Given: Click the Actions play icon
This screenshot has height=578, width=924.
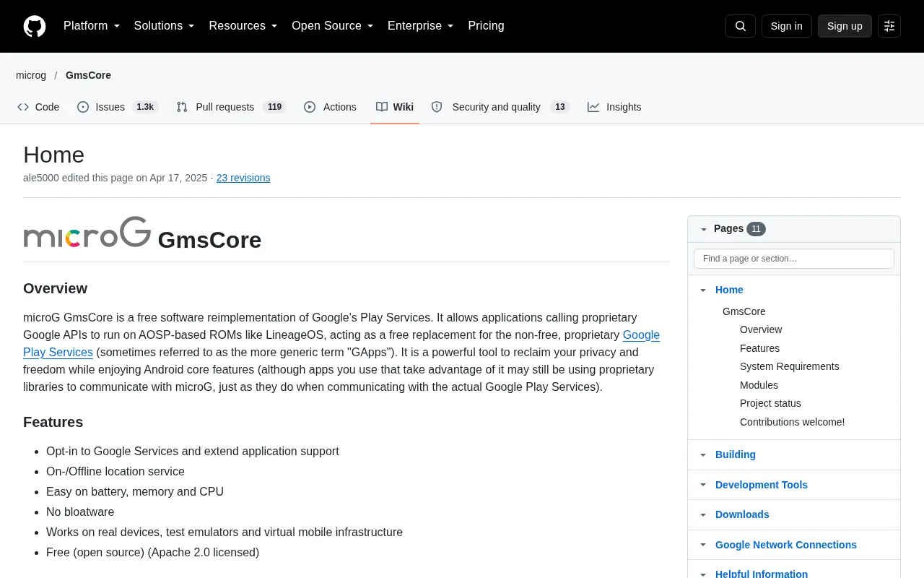Looking at the screenshot, I should coord(310,107).
